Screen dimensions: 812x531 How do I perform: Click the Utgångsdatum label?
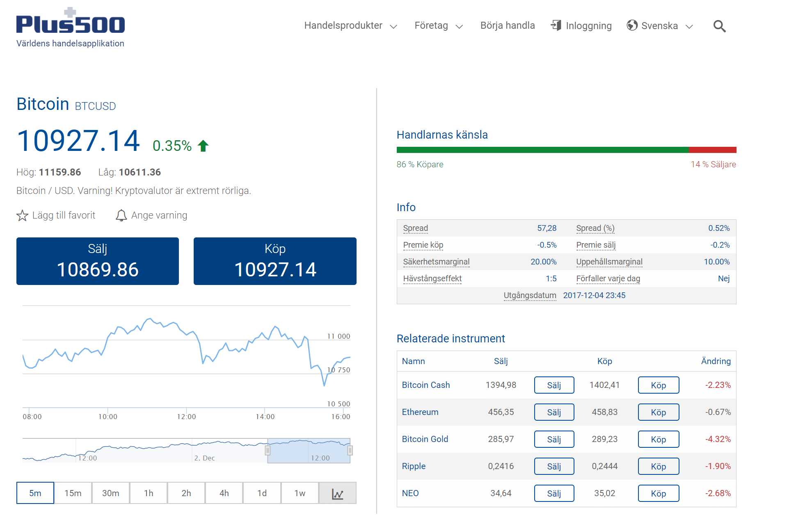pos(530,295)
